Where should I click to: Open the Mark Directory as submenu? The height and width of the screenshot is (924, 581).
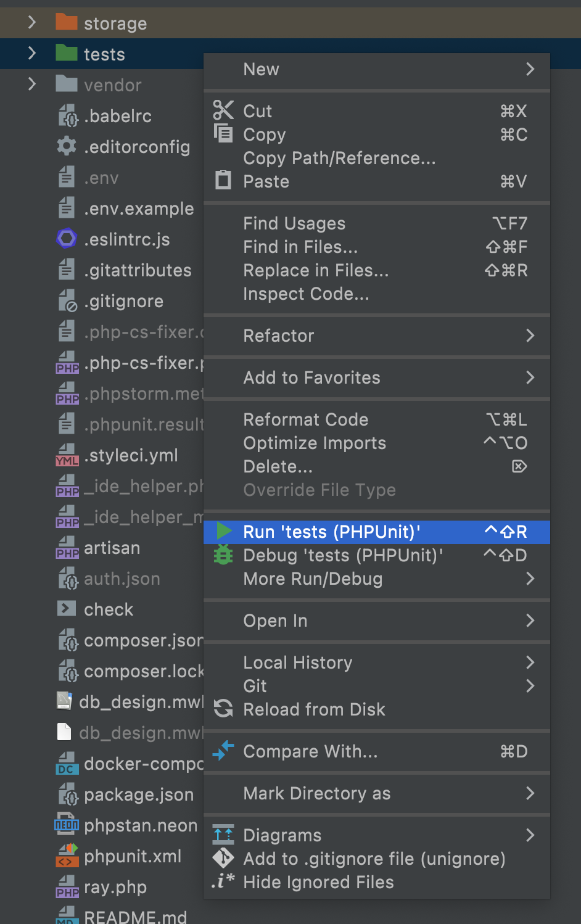[x=376, y=793]
